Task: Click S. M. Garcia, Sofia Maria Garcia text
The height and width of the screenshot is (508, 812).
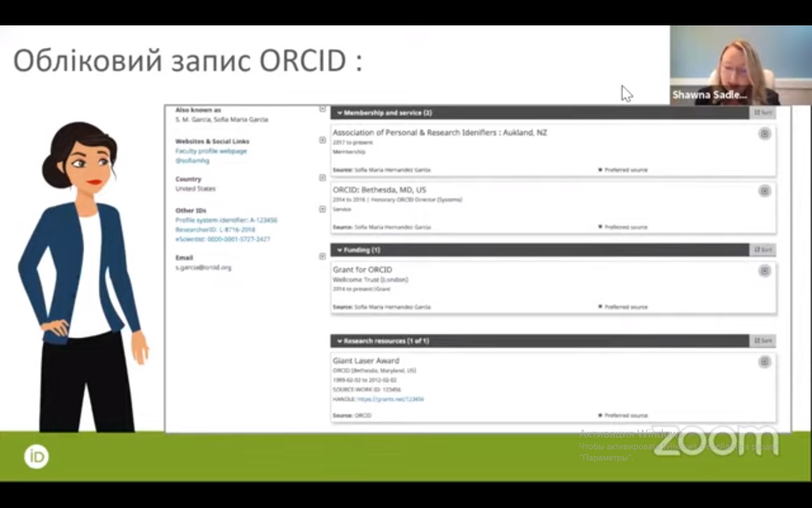Action: [222, 120]
